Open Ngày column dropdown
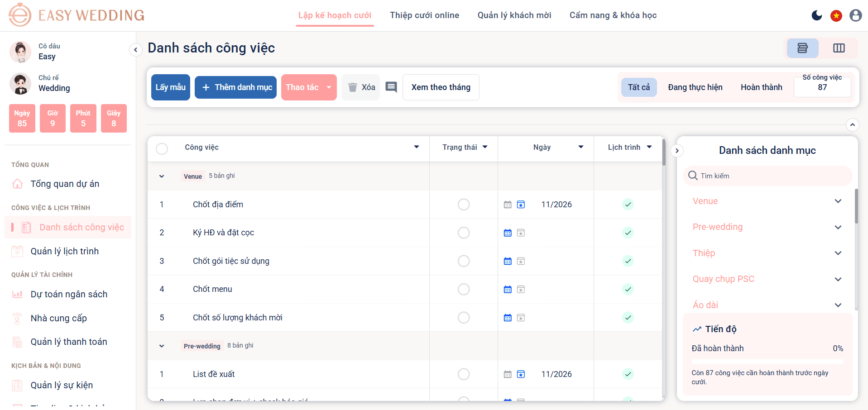868x410 pixels. (581, 147)
